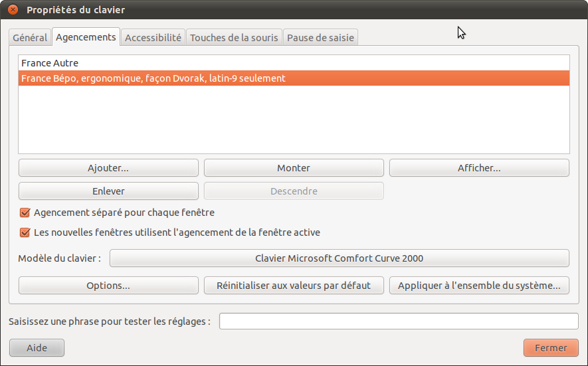Move layout up with Monter

coord(294,168)
